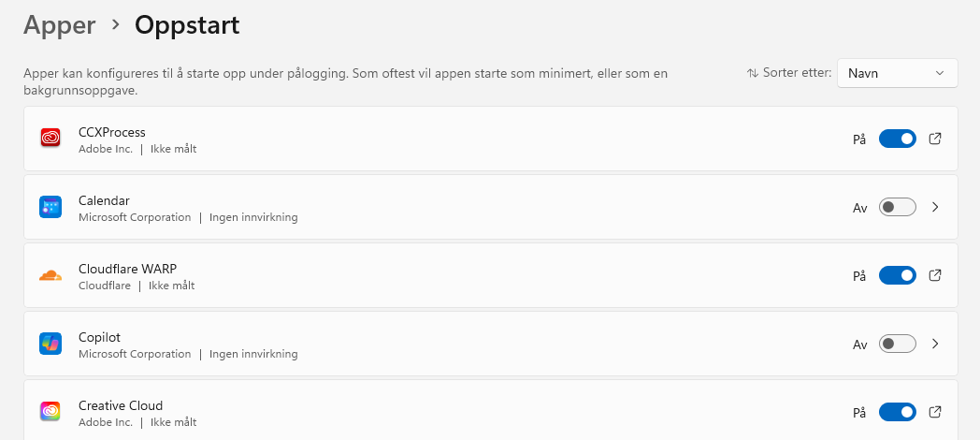This screenshot has width=980, height=440.
Task: Click the Cloudflare WARP cloud icon
Action: [50, 275]
